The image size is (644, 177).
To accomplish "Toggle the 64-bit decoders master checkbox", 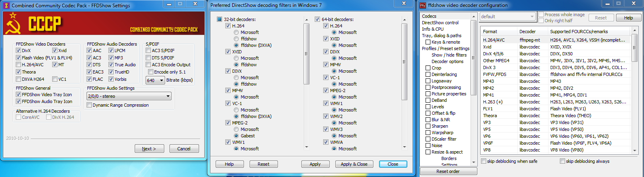I will click(x=317, y=19).
